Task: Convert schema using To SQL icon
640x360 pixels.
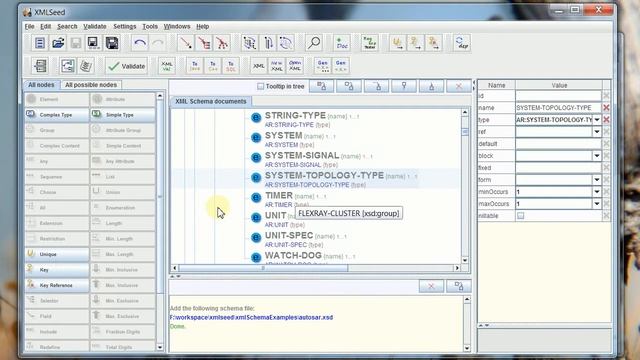Action: pyautogui.click(x=231, y=66)
